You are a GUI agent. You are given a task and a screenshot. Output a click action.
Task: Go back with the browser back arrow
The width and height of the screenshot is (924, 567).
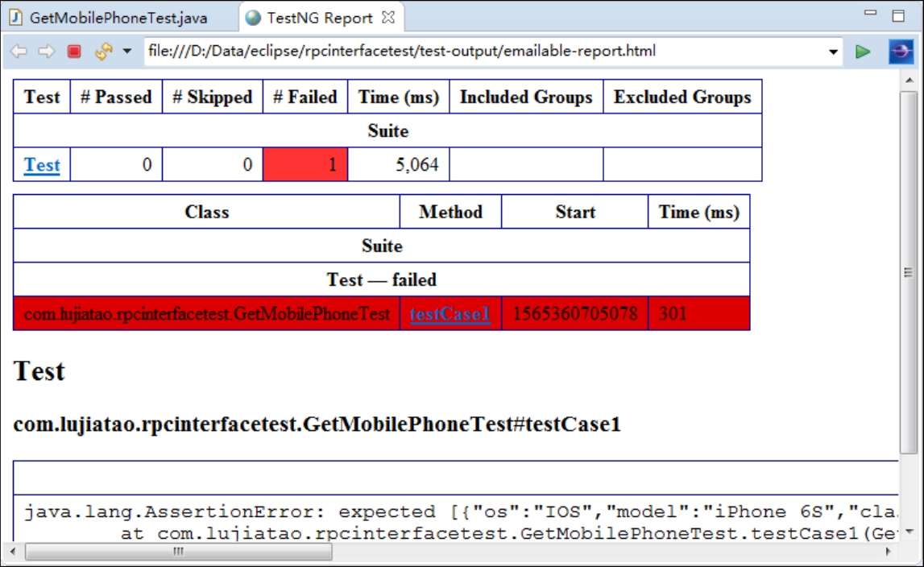(19, 52)
